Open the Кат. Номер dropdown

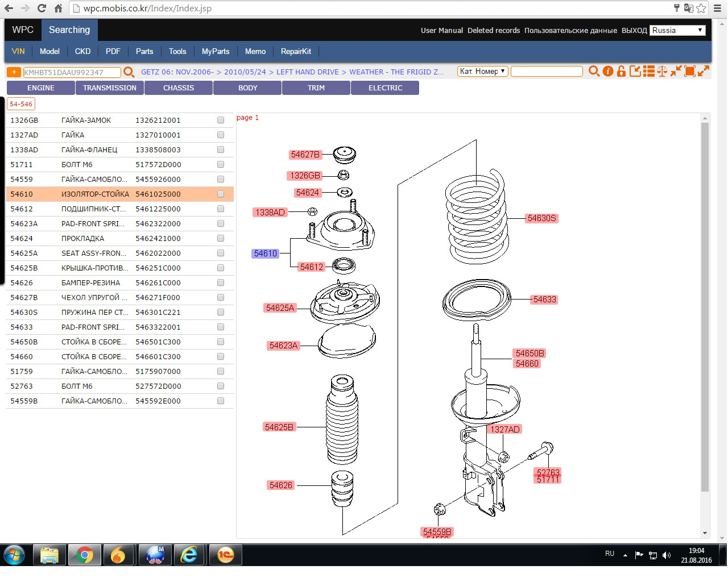point(482,71)
